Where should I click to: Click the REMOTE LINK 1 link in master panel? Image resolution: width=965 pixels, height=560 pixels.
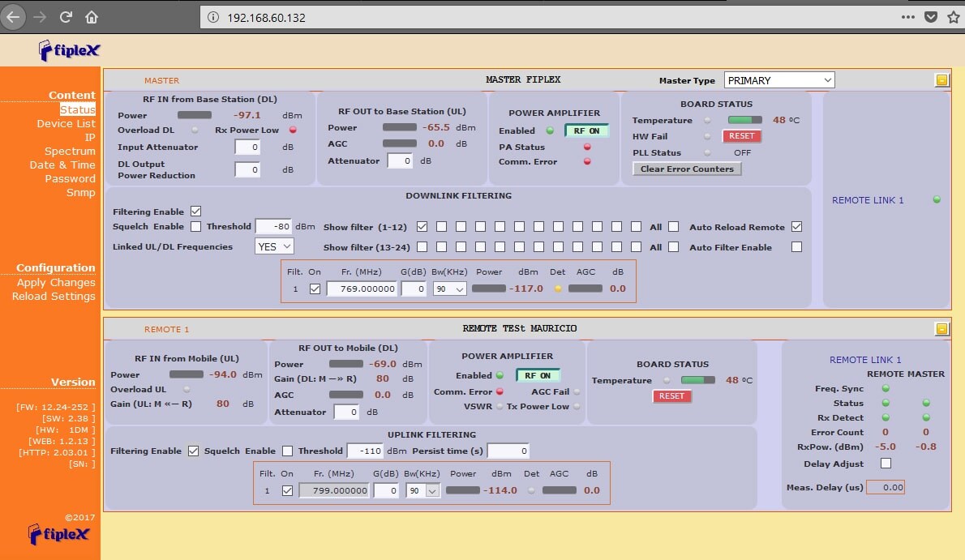point(868,200)
